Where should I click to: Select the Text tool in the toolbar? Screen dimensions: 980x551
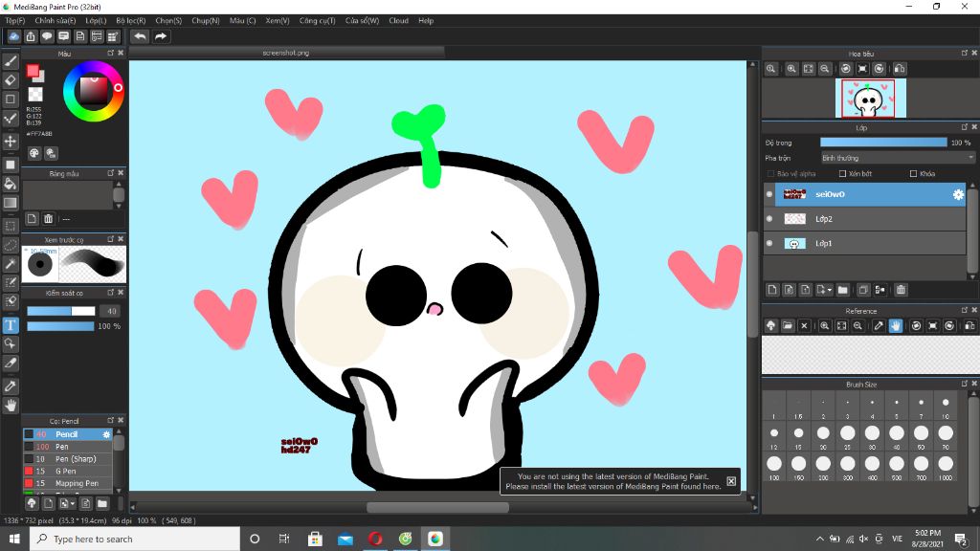click(11, 325)
